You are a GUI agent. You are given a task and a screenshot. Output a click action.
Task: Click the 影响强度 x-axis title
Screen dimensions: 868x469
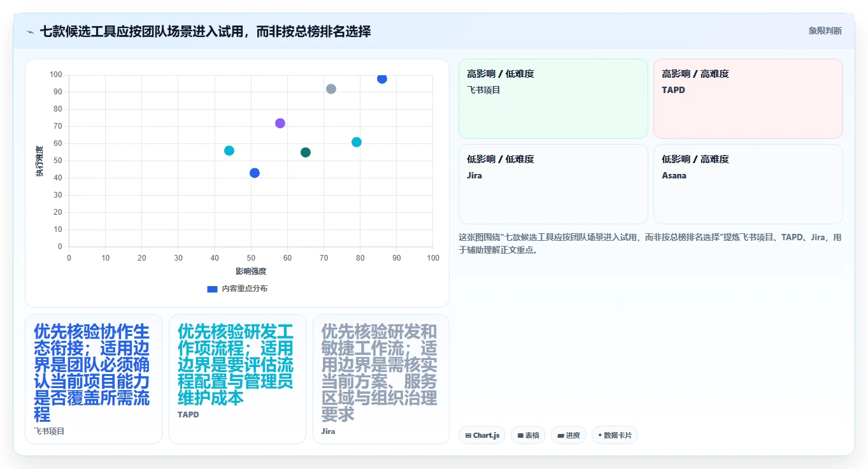(x=251, y=271)
